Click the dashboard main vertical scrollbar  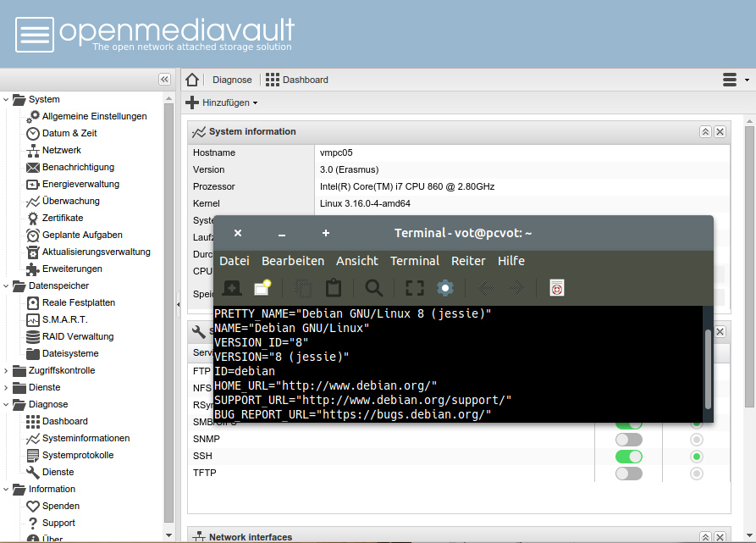click(x=749, y=266)
